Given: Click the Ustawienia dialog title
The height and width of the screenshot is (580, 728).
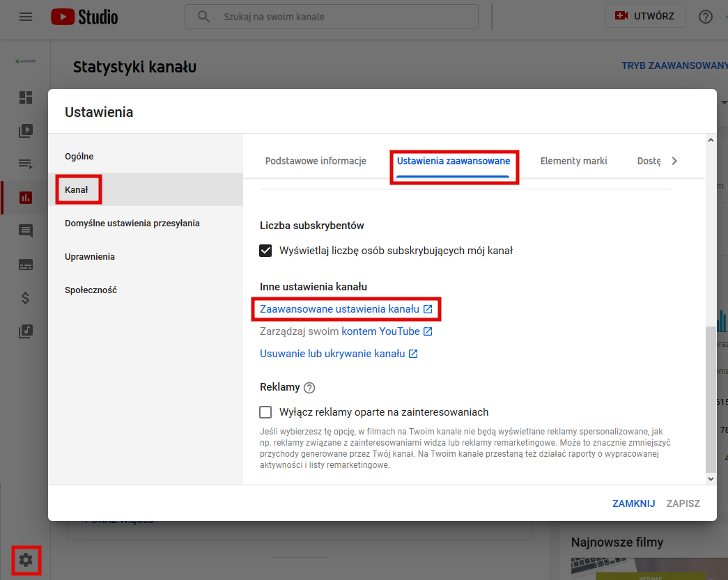Looking at the screenshot, I should point(99,112).
